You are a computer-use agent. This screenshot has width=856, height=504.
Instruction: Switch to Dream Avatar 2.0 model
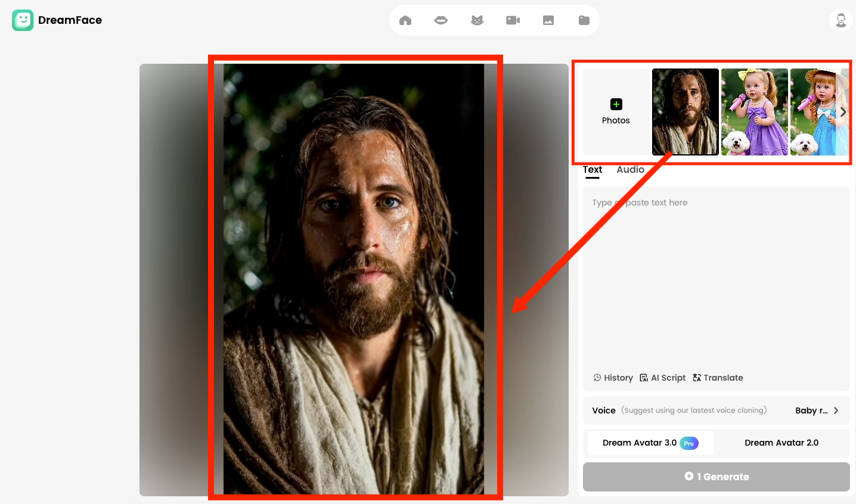[781, 443]
